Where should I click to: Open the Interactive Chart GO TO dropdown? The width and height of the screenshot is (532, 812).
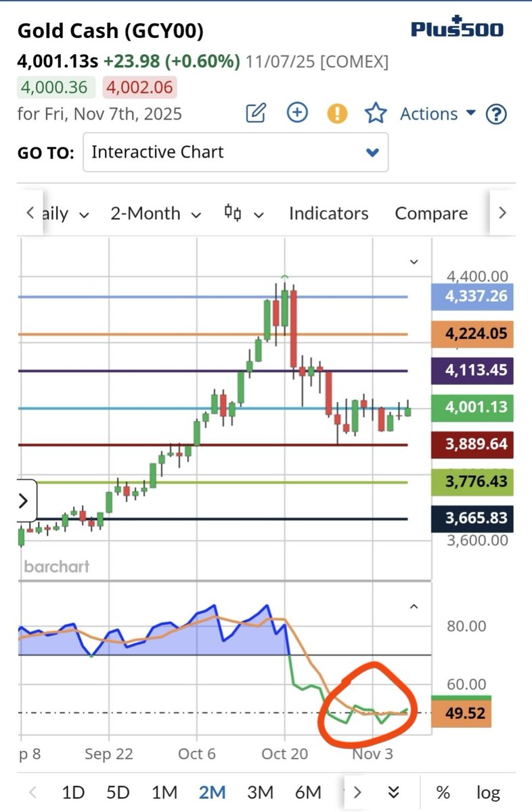236,152
